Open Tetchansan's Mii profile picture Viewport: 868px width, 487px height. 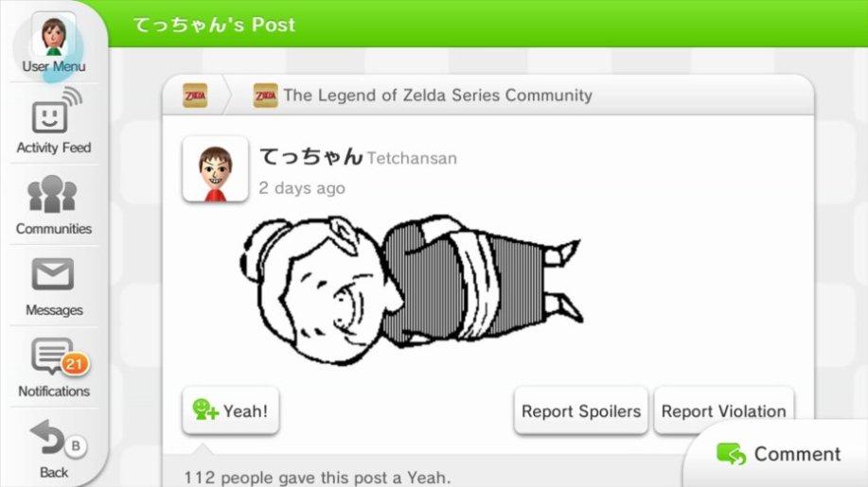(215, 169)
